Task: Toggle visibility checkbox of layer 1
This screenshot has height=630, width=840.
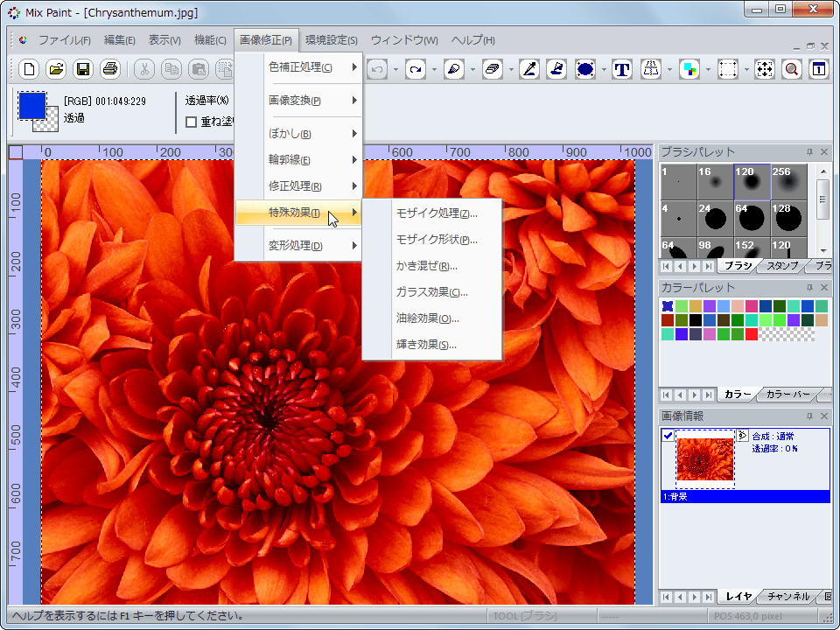Action: (x=668, y=436)
